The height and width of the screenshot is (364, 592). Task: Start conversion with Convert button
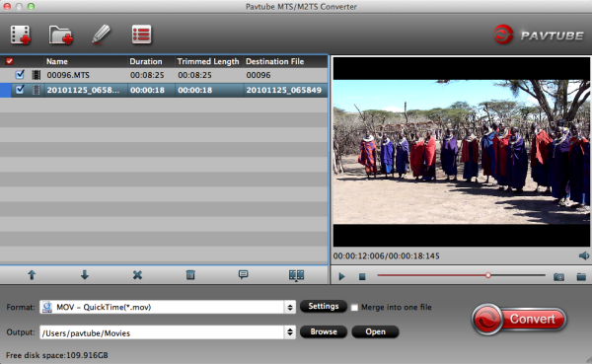[x=519, y=319]
